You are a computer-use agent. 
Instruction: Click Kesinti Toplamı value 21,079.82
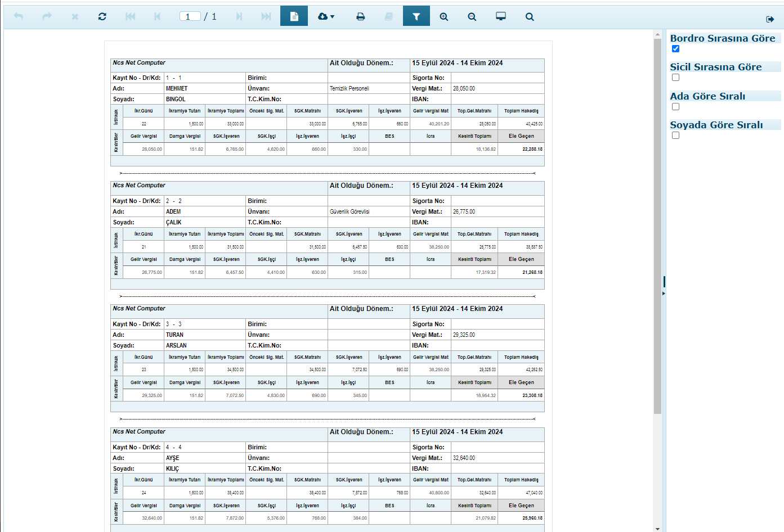point(486,518)
